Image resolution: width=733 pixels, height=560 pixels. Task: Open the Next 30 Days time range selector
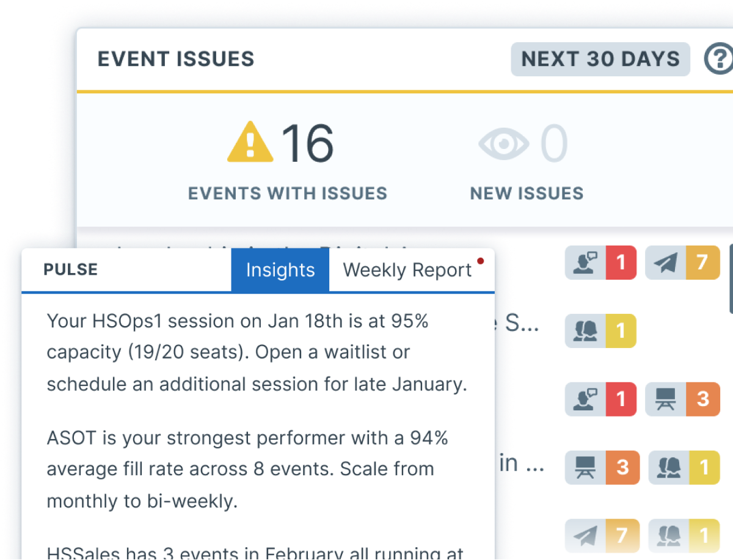tap(600, 59)
